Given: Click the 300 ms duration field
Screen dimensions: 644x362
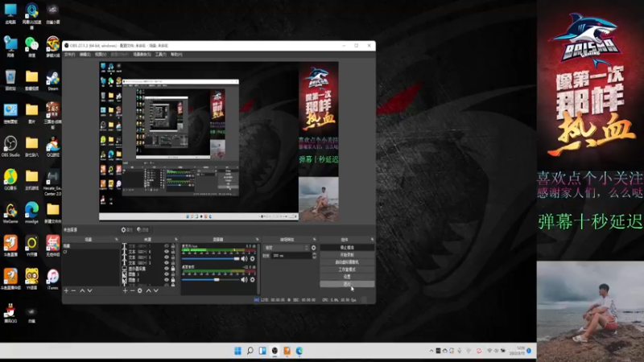Looking at the screenshot, I should pos(291,255).
